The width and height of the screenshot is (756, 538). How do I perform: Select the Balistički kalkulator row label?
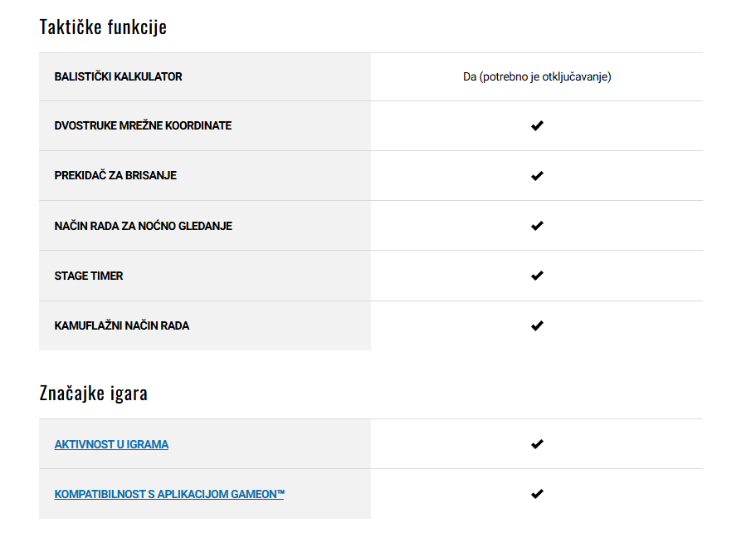coord(118,76)
